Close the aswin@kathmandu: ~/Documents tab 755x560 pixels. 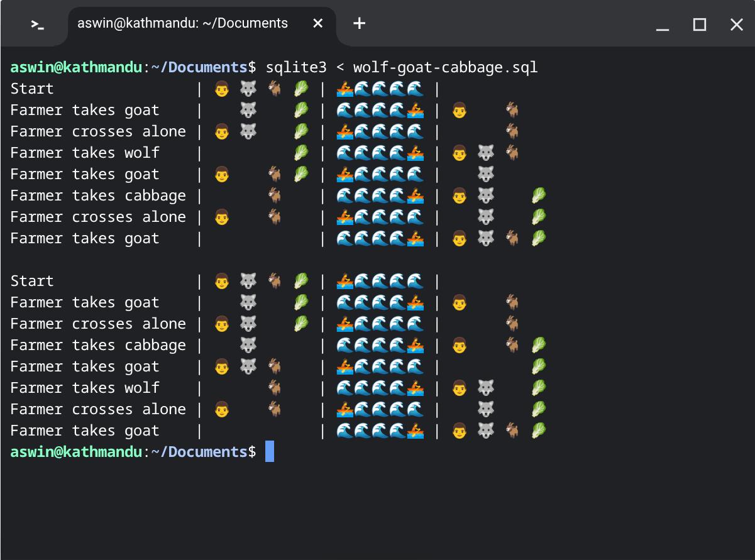click(318, 24)
